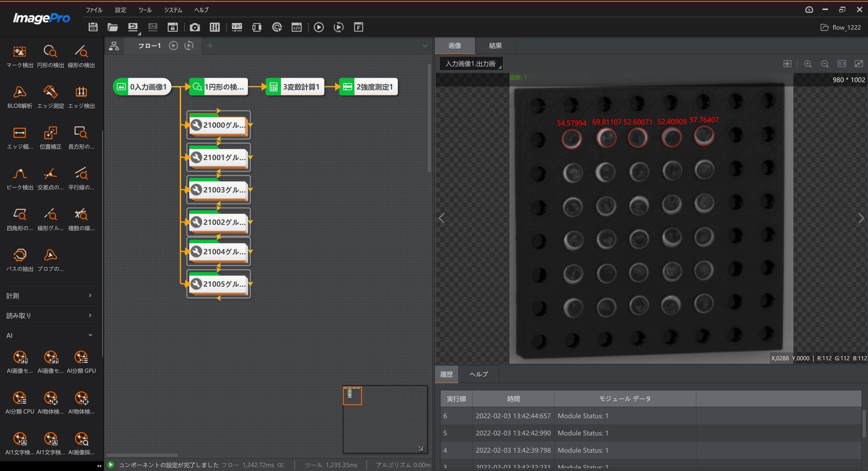Select the 2強度測定1 node
The width and height of the screenshot is (868, 471).
[369, 87]
